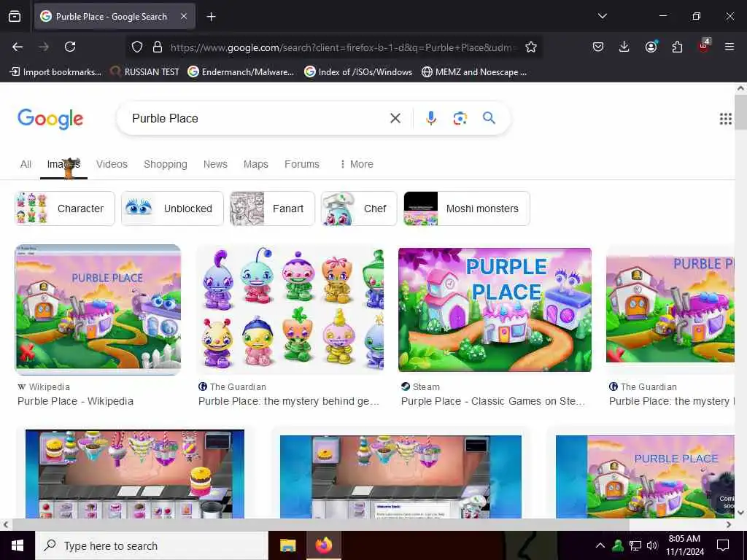This screenshot has width=747, height=560.
Task: Save page to Pocket
Action: [x=598, y=47]
